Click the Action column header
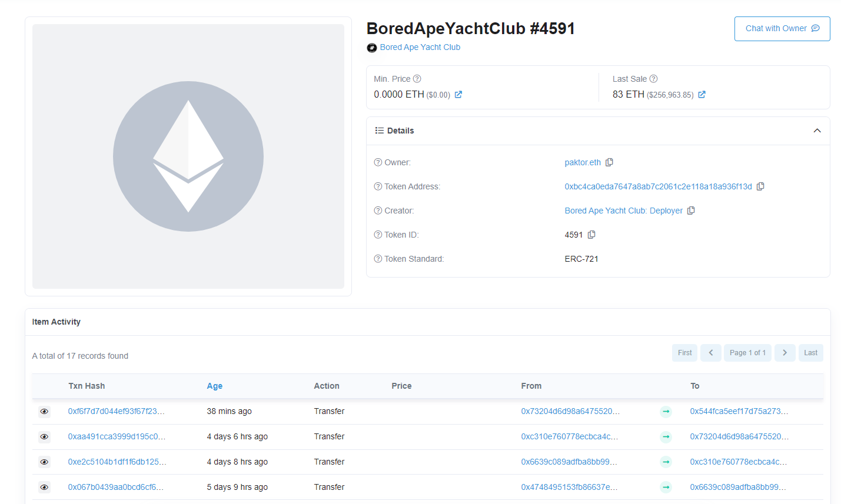This screenshot has width=841, height=504. (327, 386)
